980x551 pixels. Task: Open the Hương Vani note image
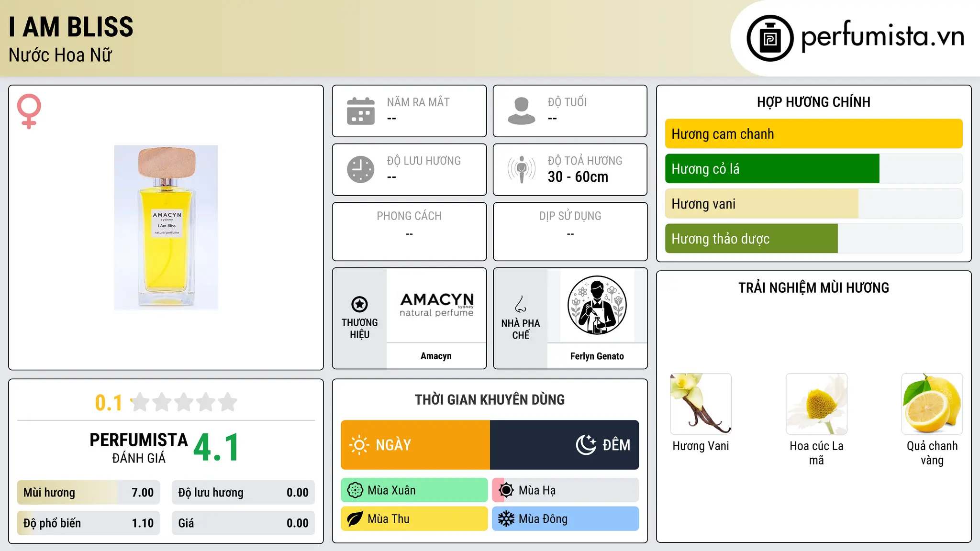coord(701,404)
